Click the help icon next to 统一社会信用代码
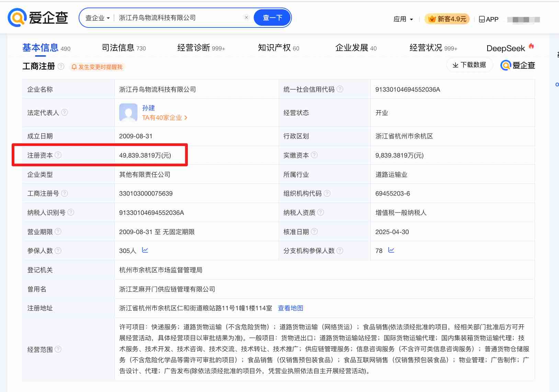Screen dimensions: 559x392 (340, 89)
